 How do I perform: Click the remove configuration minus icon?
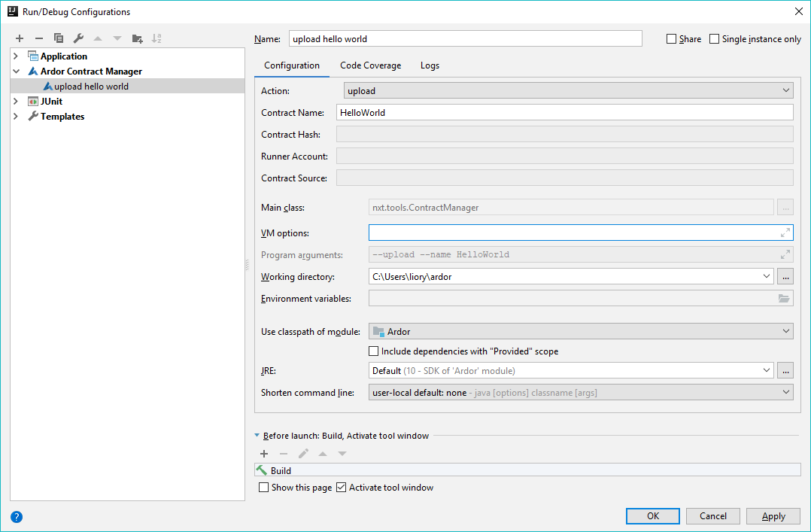coord(39,38)
